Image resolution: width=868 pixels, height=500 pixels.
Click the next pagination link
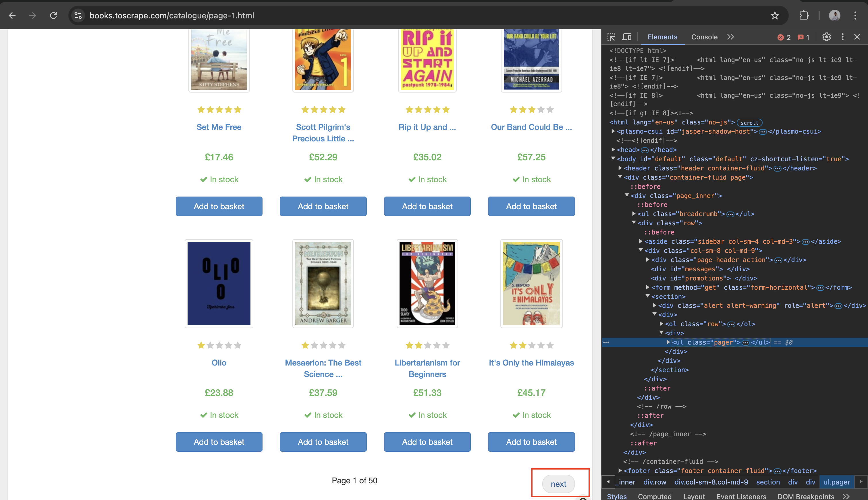tap(558, 484)
